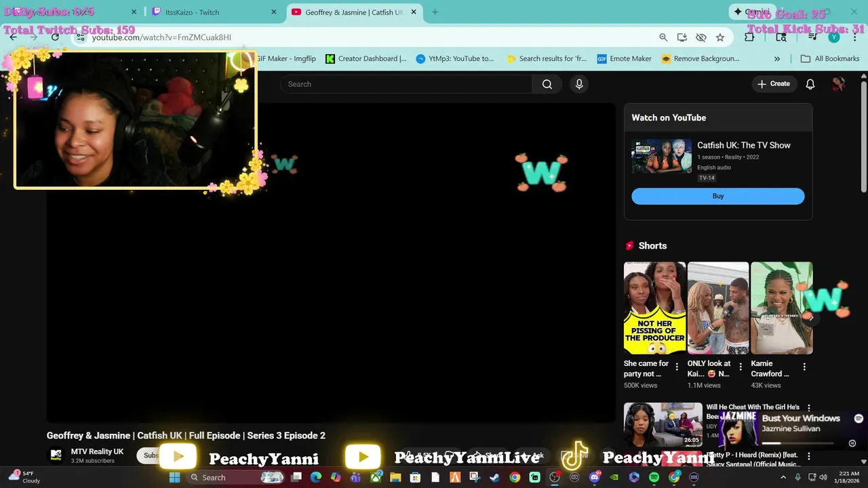Open Microsoft Edge from the taskbar

pos(316,477)
